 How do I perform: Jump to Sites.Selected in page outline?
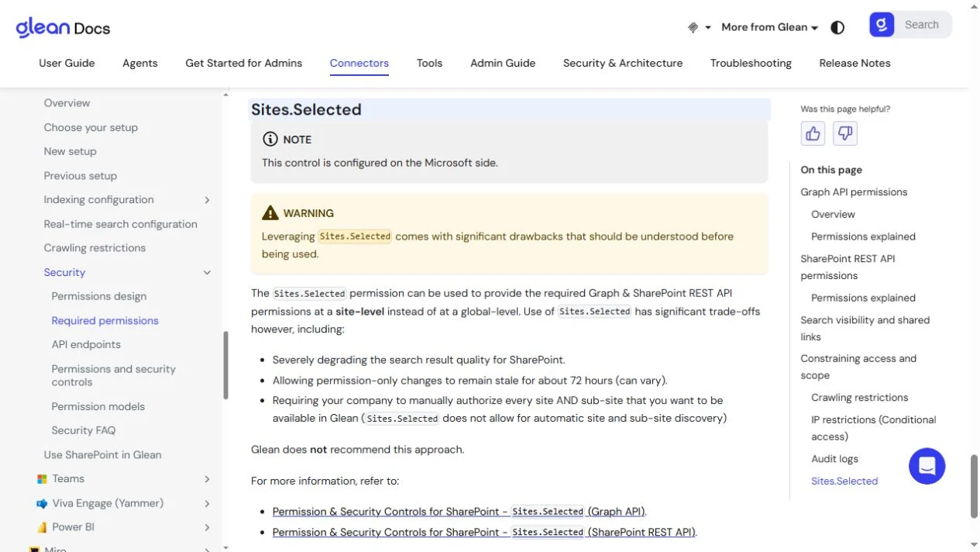(844, 481)
